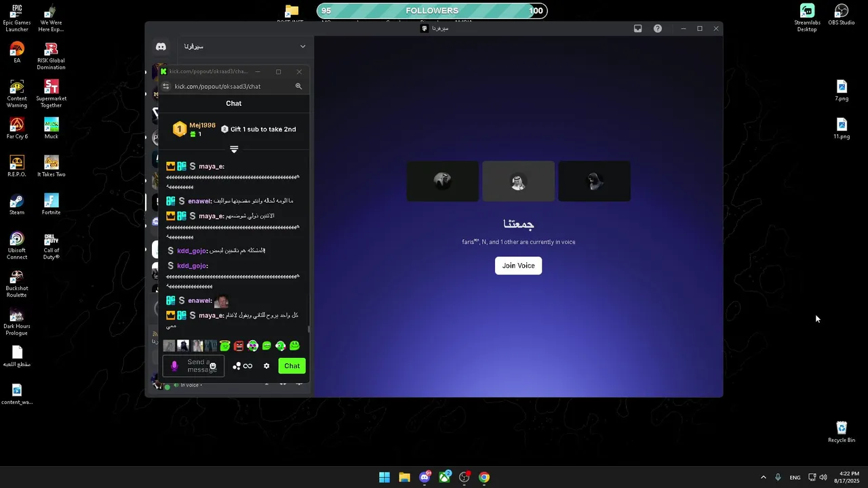868x488 pixels.
Task: Open Discord help question-mark icon
Action: click(x=658, y=28)
